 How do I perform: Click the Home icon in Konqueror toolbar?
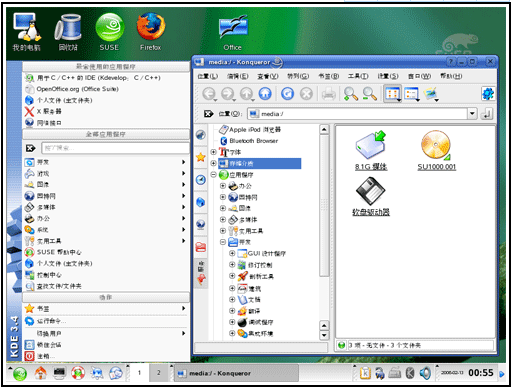[265, 94]
